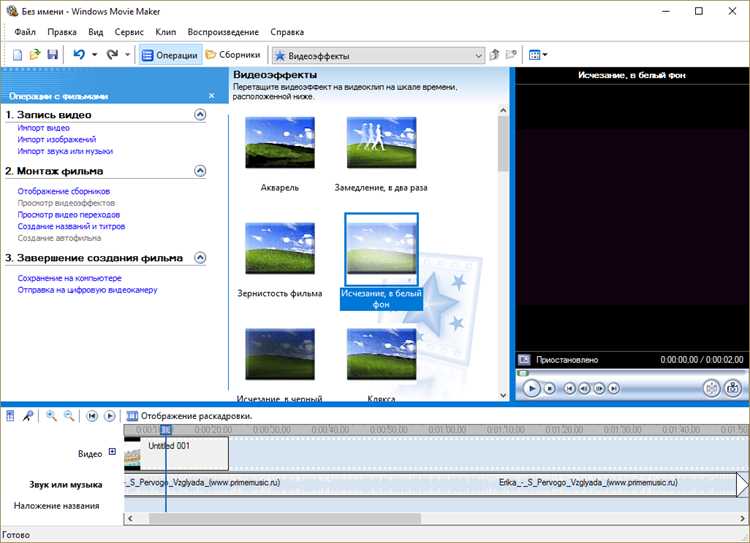Screen dimensions: 750x543
Task: Expand the Видео track
Action: tap(112, 452)
